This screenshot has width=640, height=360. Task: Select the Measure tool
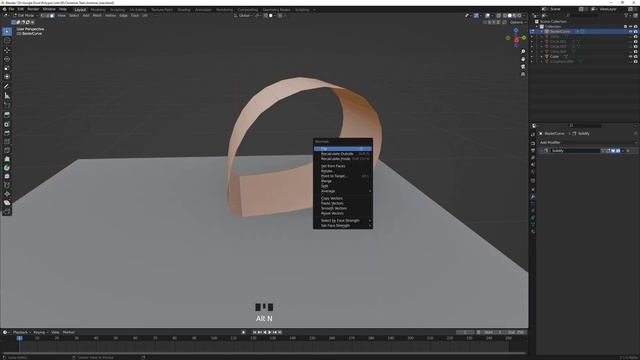coord(7,96)
